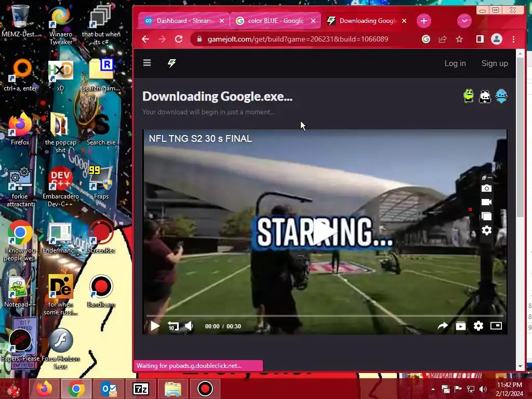532x399 pixels.
Task: Toggle picture-in-picture mode on the video player
Action: coord(496,326)
